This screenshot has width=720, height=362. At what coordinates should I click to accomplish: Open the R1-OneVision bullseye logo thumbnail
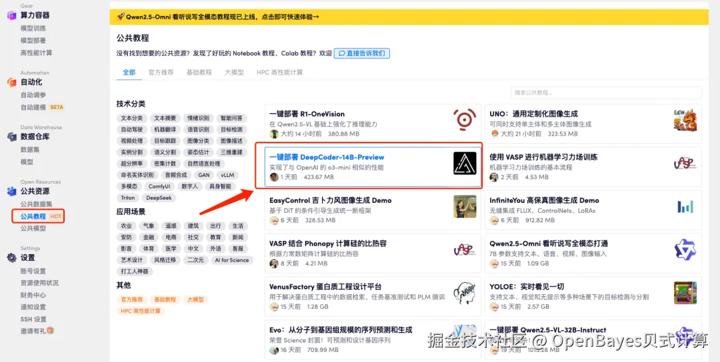tap(464, 120)
